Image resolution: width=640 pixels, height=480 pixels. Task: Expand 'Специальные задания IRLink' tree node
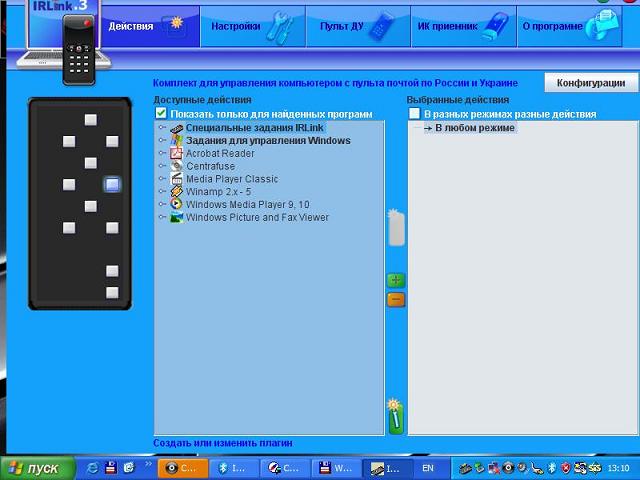[162, 128]
